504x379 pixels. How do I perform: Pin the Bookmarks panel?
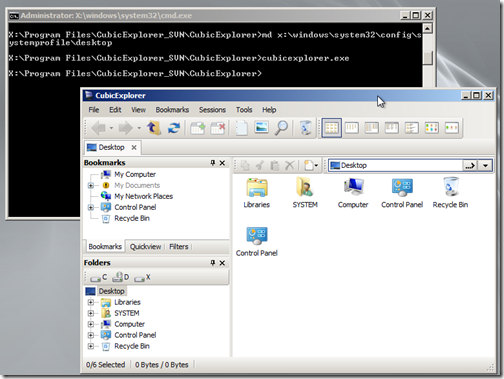point(213,163)
